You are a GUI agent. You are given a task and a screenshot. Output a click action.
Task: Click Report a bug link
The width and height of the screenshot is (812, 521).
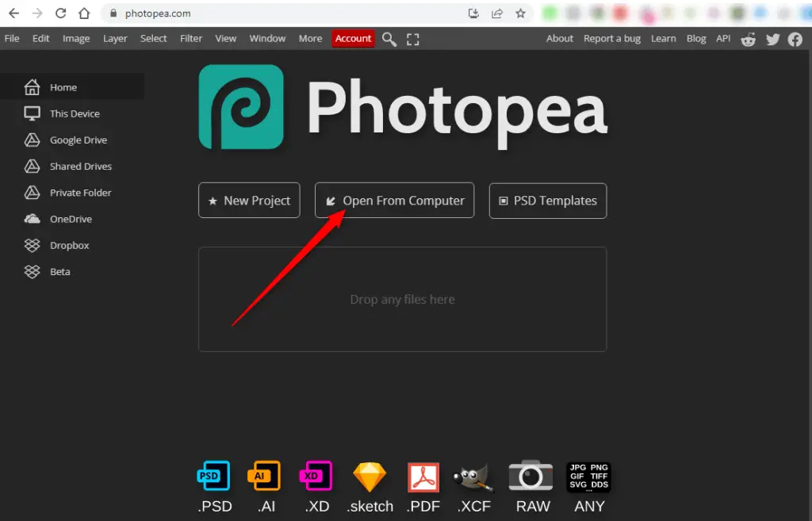coord(612,38)
